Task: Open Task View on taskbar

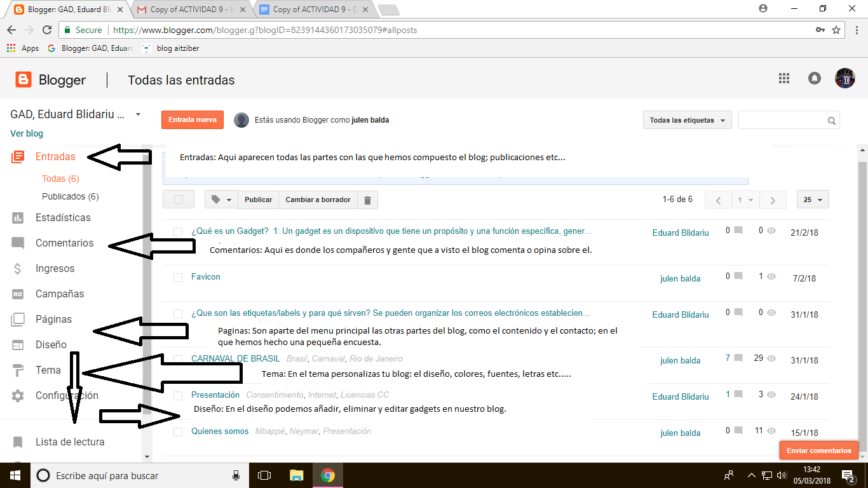Action: coord(264,475)
